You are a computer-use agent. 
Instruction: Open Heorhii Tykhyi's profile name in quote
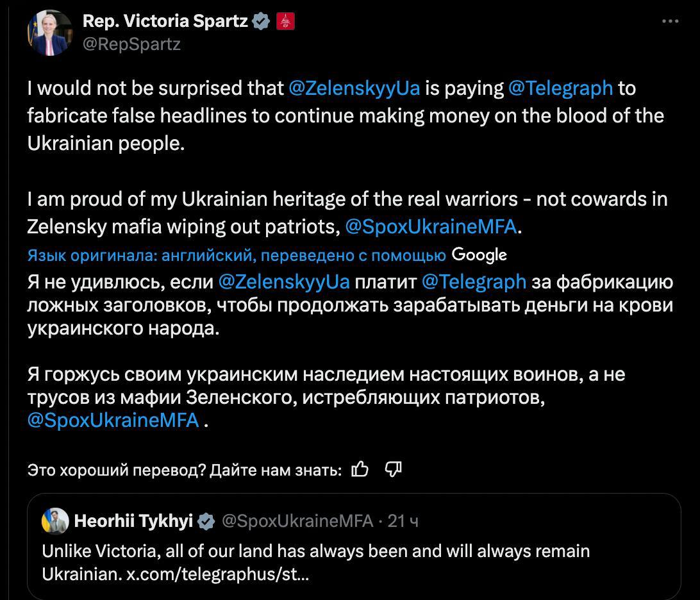click(133, 521)
